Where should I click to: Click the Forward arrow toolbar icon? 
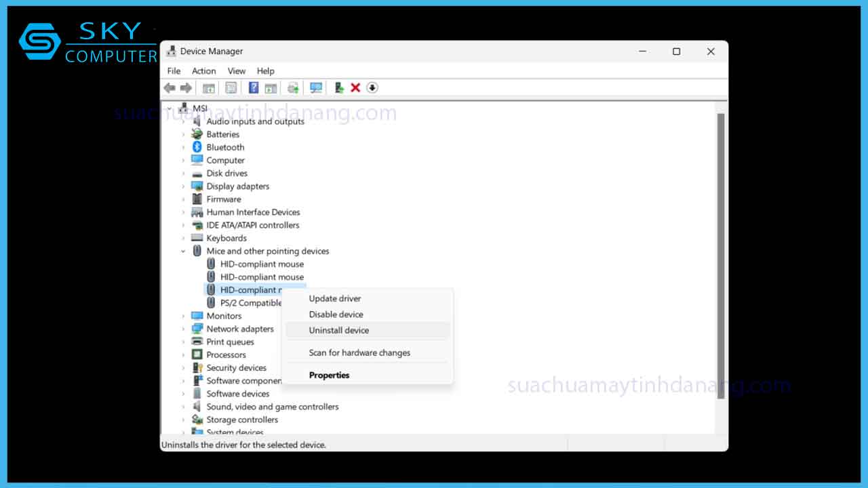point(186,88)
